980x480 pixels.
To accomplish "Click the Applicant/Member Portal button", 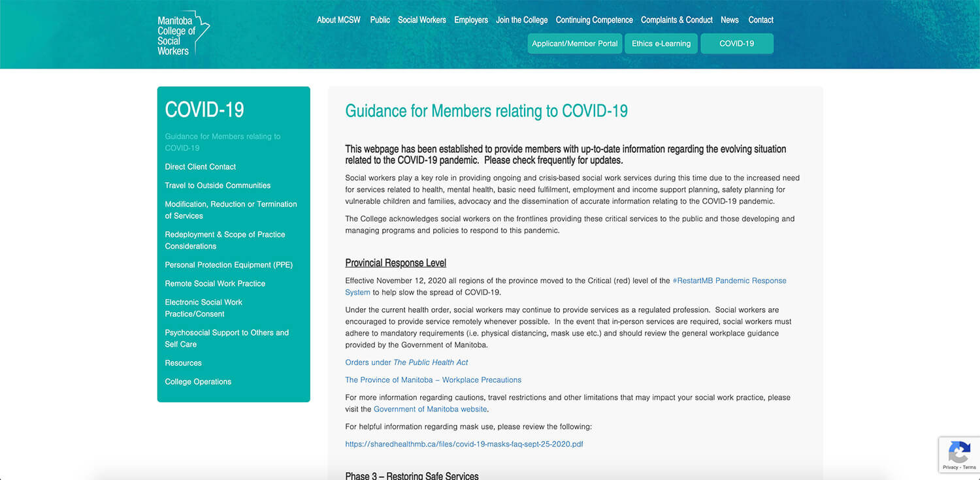I will 575,44.
